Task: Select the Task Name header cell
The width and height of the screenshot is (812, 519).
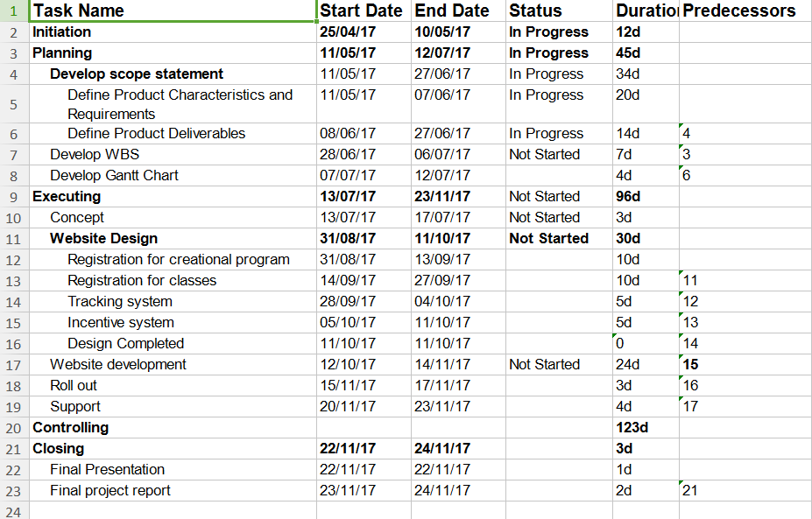Action: 173,11
